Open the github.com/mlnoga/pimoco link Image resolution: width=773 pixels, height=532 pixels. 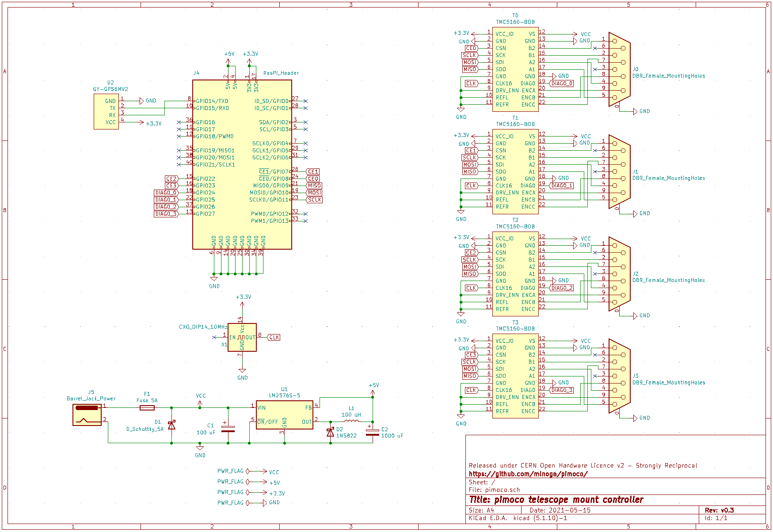(x=528, y=474)
